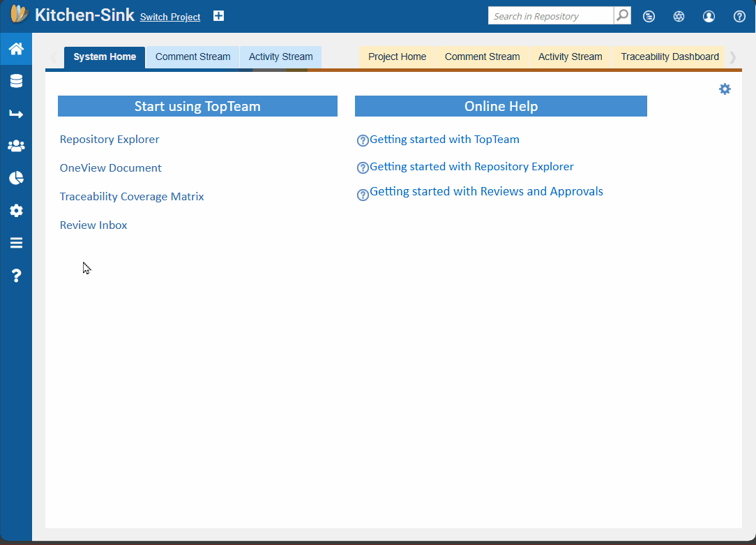This screenshot has width=756, height=545.
Task: Open the blue system Activity Stream tab
Action: click(280, 57)
